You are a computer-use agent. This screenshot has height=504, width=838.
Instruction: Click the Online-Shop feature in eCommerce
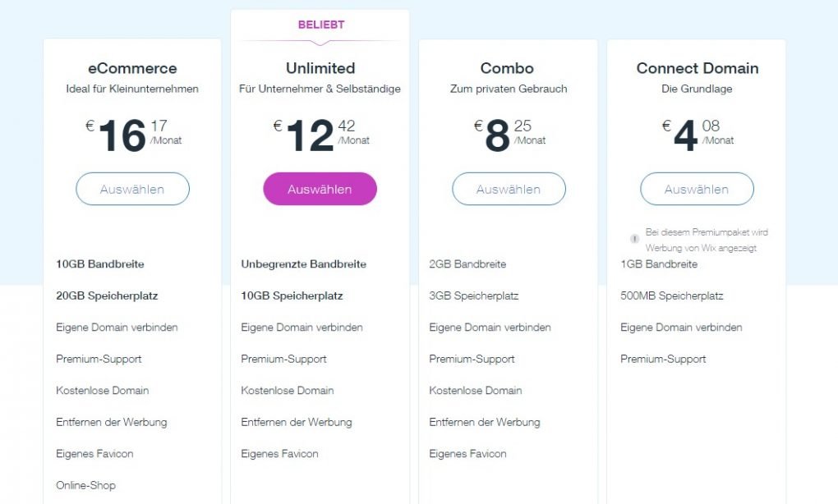tap(85, 485)
